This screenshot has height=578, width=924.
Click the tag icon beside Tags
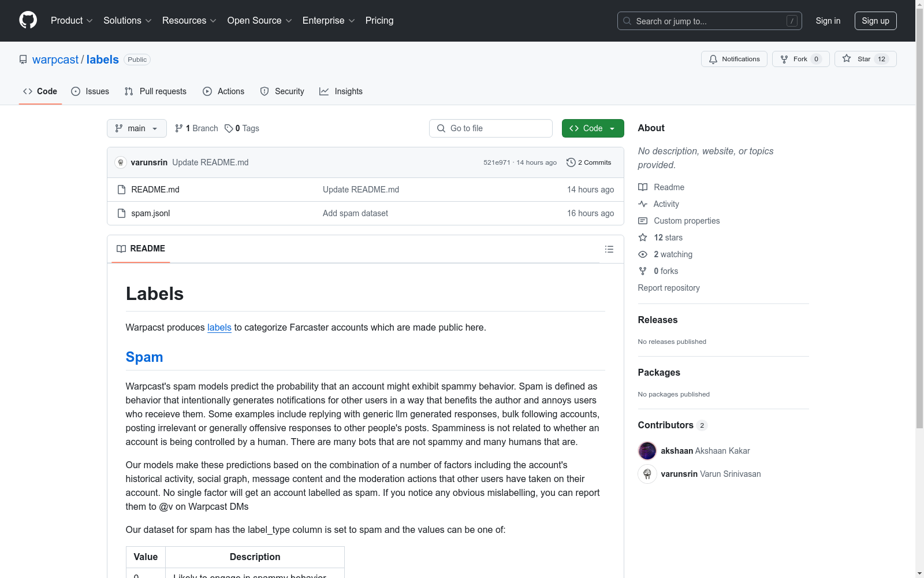(x=229, y=128)
